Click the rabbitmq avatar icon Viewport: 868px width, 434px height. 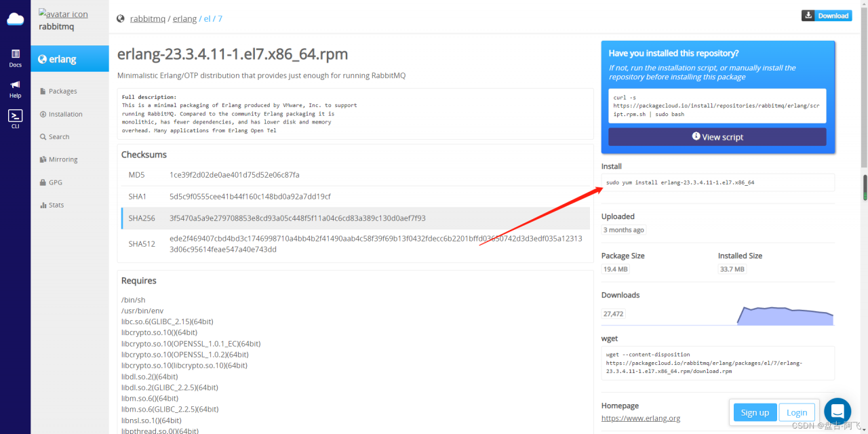tap(63, 14)
